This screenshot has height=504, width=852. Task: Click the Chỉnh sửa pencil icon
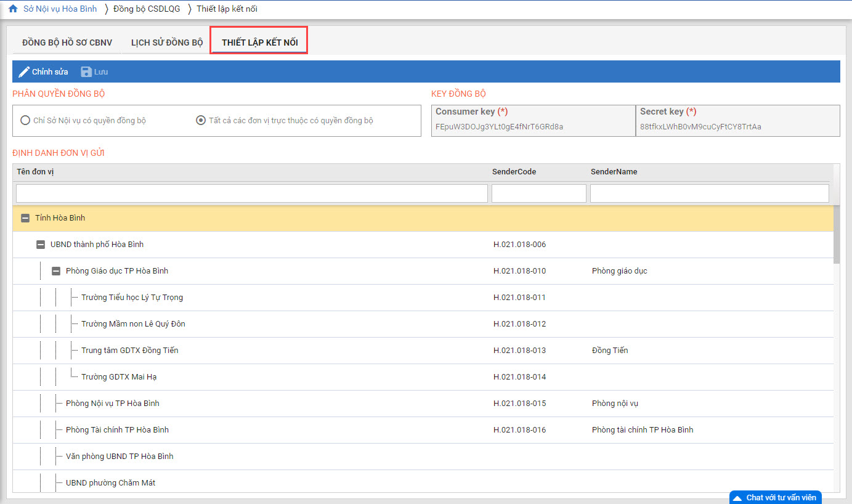[24, 72]
